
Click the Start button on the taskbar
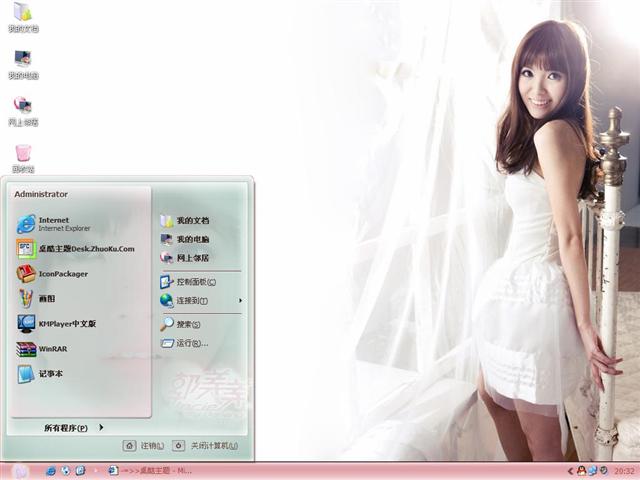[x=20, y=470]
